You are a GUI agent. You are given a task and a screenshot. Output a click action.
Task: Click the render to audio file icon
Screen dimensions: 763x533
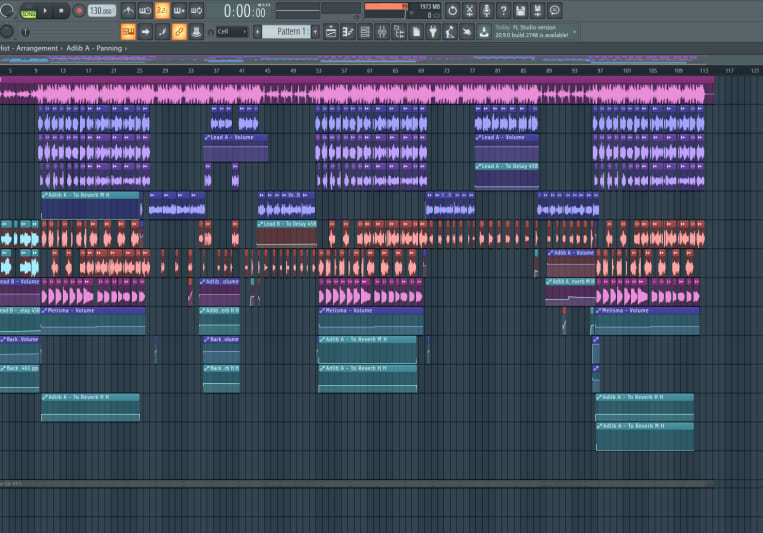point(538,10)
